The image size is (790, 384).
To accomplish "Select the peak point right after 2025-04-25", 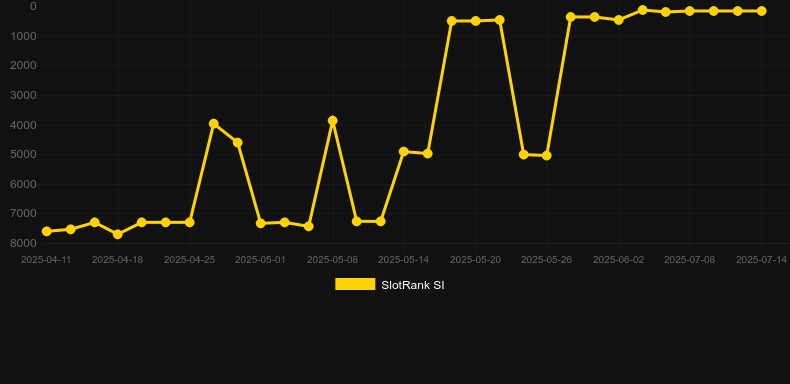I will 214,123.
